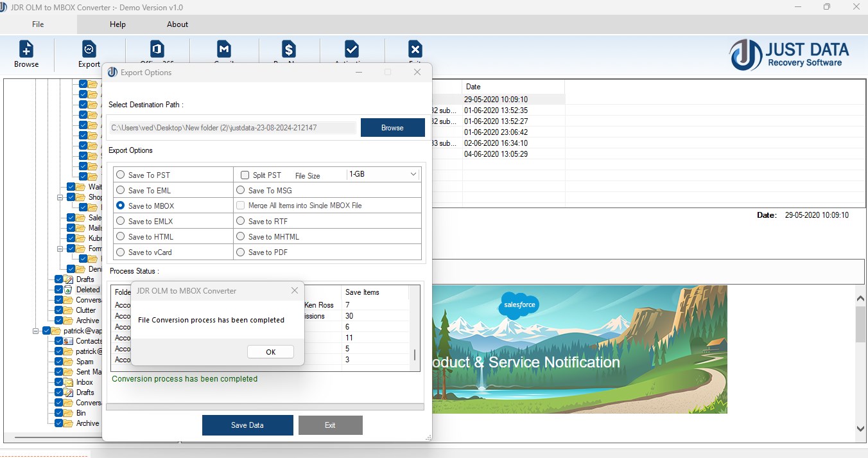Click the Browse toolbar icon
The height and width of the screenshot is (458, 868).
coord(26,49)
